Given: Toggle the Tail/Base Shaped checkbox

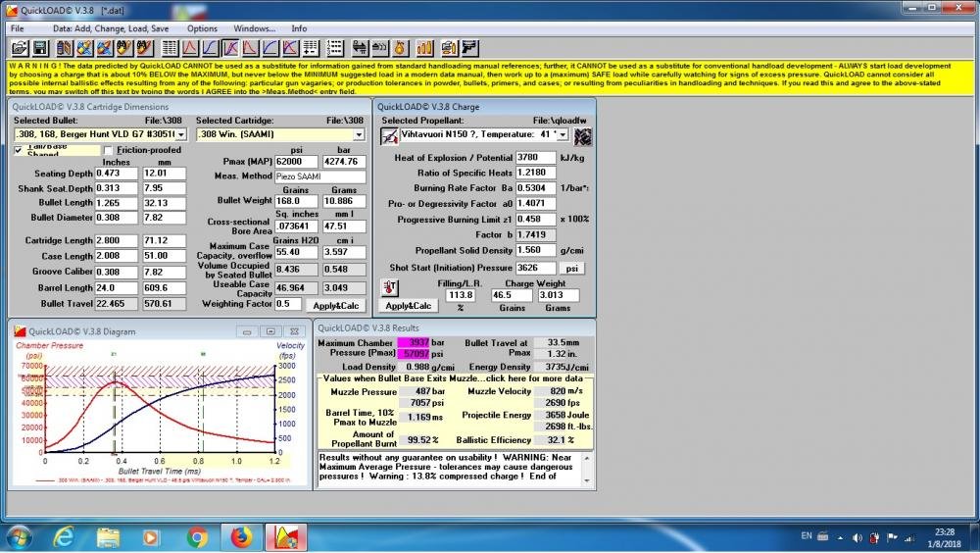Looking at the screenshot, I should [x=20, y=150].
